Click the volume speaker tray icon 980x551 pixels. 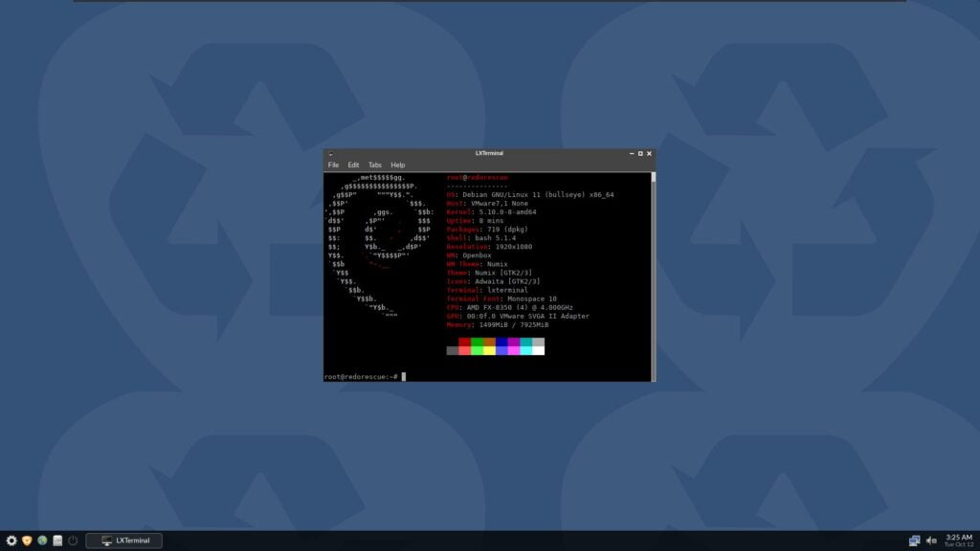(931, 540)
